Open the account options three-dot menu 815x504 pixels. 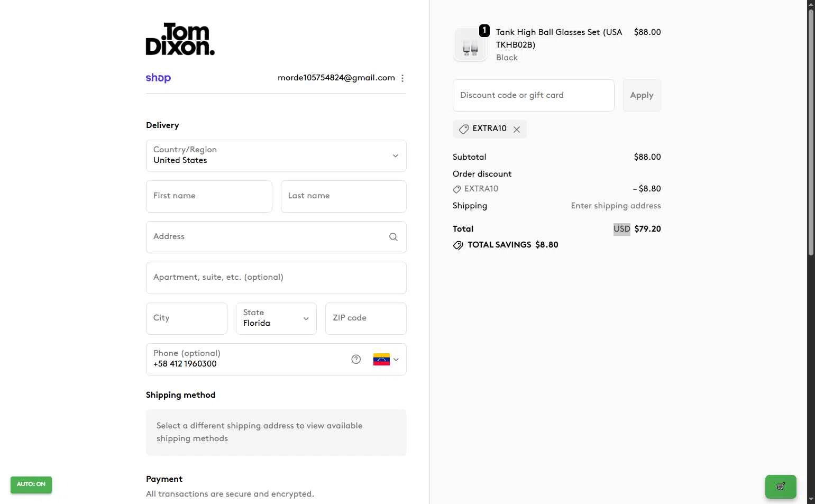(x=402, y=78)
